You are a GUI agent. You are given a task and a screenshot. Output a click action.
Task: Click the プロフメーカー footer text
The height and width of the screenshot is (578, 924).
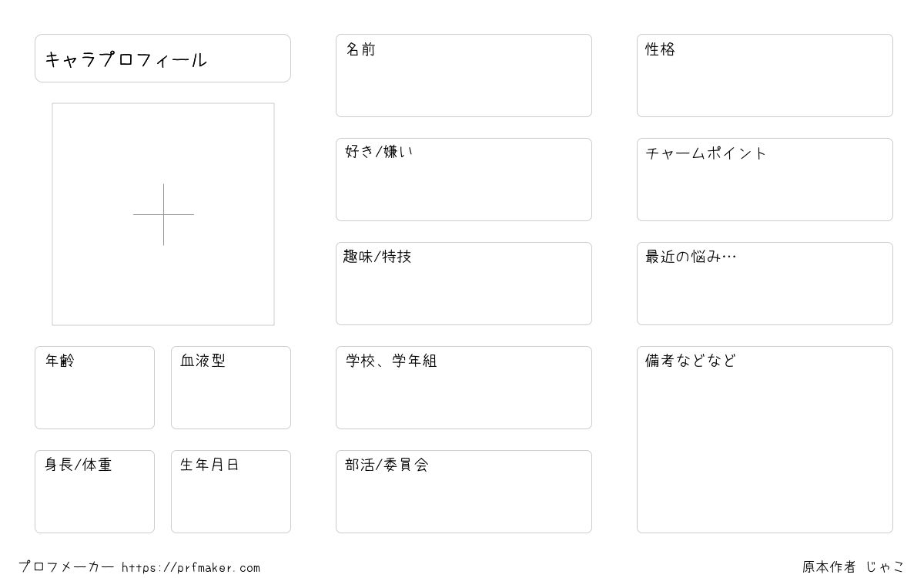pyautogui.click(x=66, y=567)
